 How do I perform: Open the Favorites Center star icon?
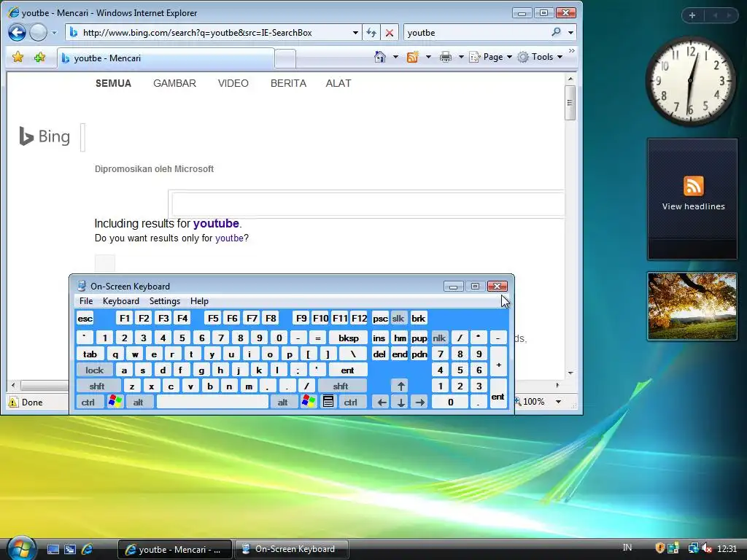pos(18,58)
